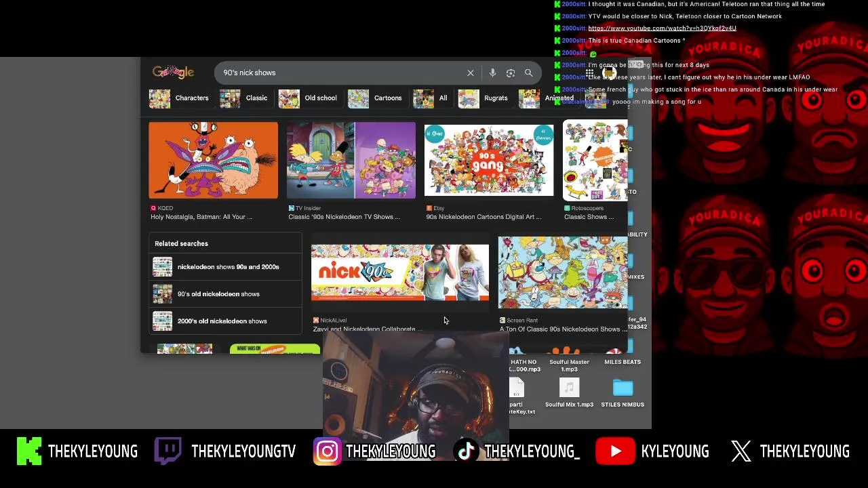Open the YouTube link in chat
The height and width of the screenshot is (488, 868).
coord(662,28)
